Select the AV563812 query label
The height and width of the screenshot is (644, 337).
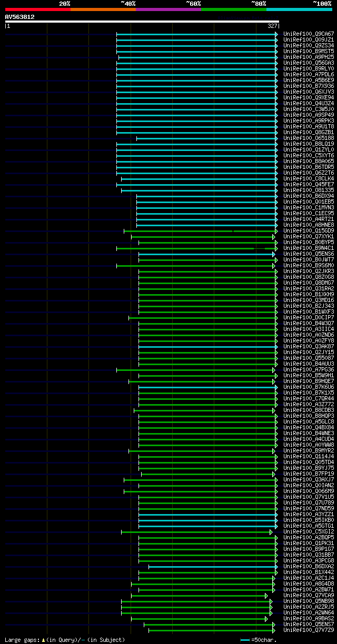(x=20, y=17)
